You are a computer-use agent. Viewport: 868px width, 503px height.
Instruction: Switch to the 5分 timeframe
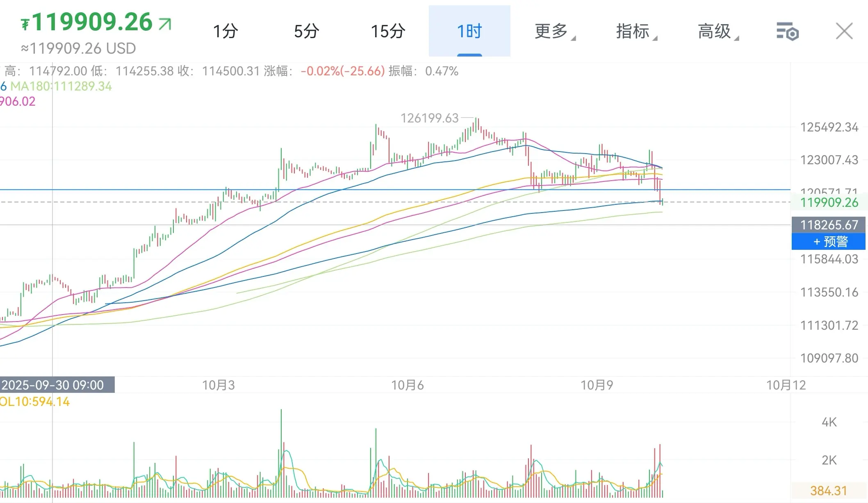coord(306,31)
